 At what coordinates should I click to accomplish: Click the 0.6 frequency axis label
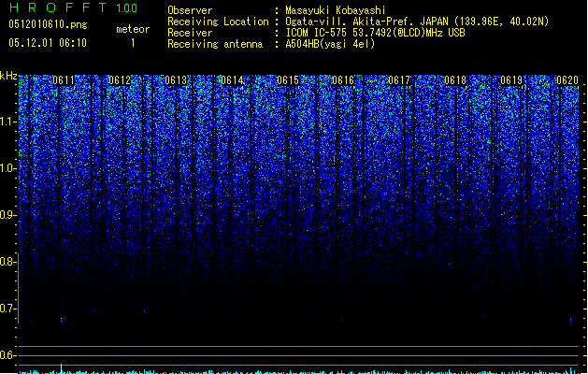pos(7,355)
